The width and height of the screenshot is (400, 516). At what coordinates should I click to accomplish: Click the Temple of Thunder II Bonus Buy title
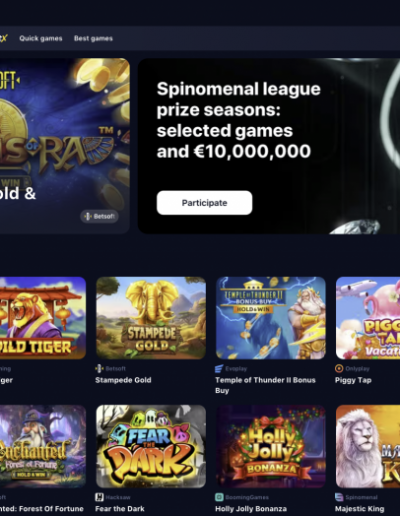click(265, 385)
